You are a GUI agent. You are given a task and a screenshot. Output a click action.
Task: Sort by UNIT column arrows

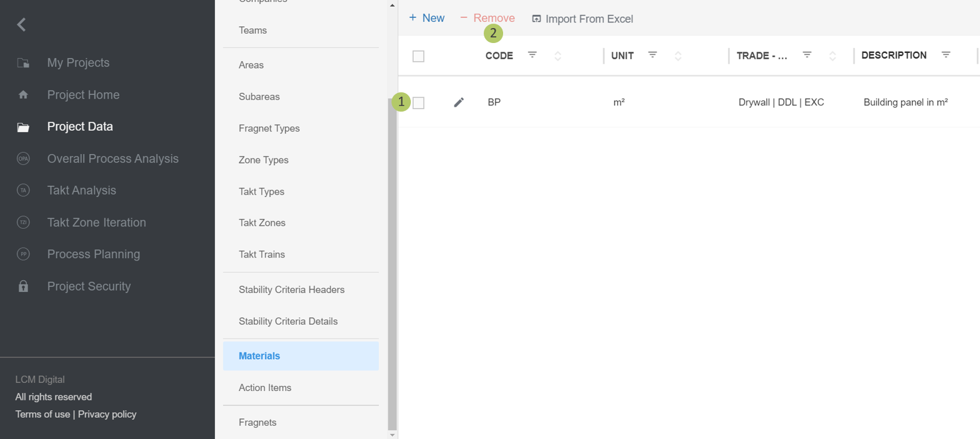678,56
